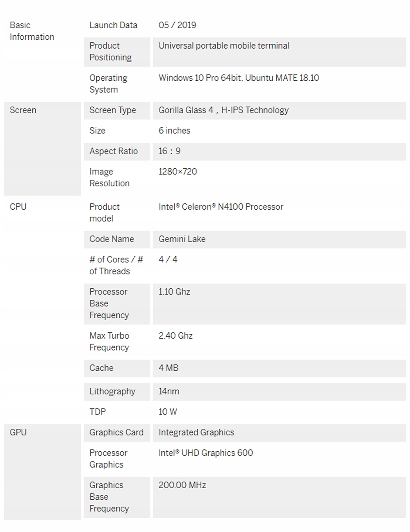This screenshot has height=532, width=410.
Task: Click the "200.00 MHz" graphics frequency value
Action: [182, 485]
